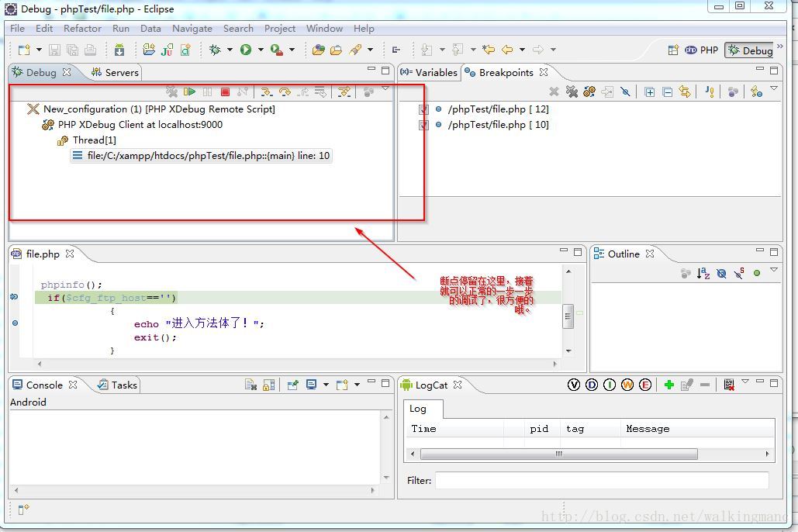
Task: Click the Suspend icon in Debug view
Action: (207, 92)
